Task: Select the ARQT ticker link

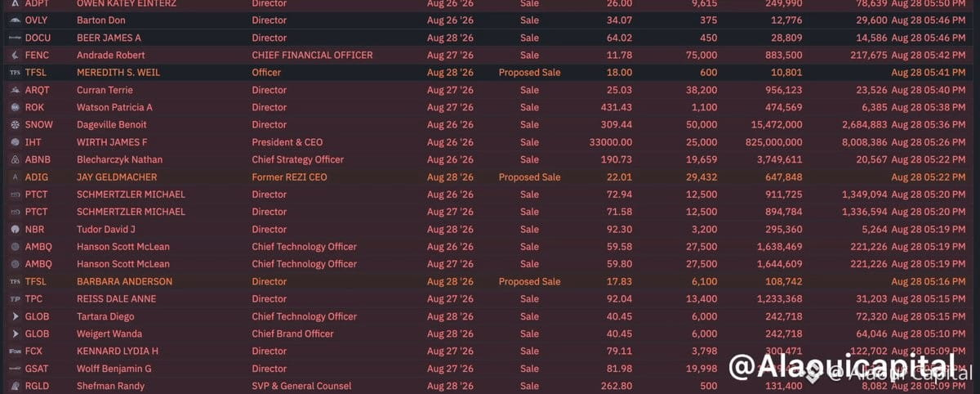Action: pos(38,90)
